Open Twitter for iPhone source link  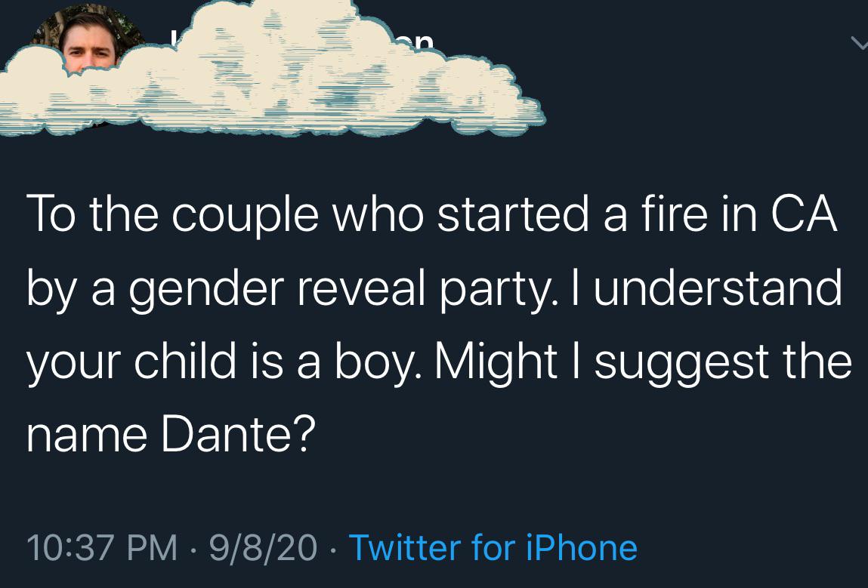pos(493,547)
